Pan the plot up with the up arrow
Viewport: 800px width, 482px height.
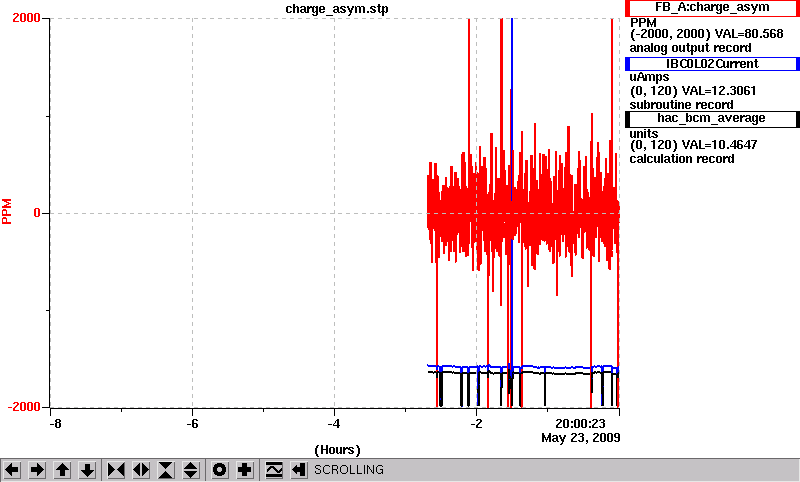[62, 470]
